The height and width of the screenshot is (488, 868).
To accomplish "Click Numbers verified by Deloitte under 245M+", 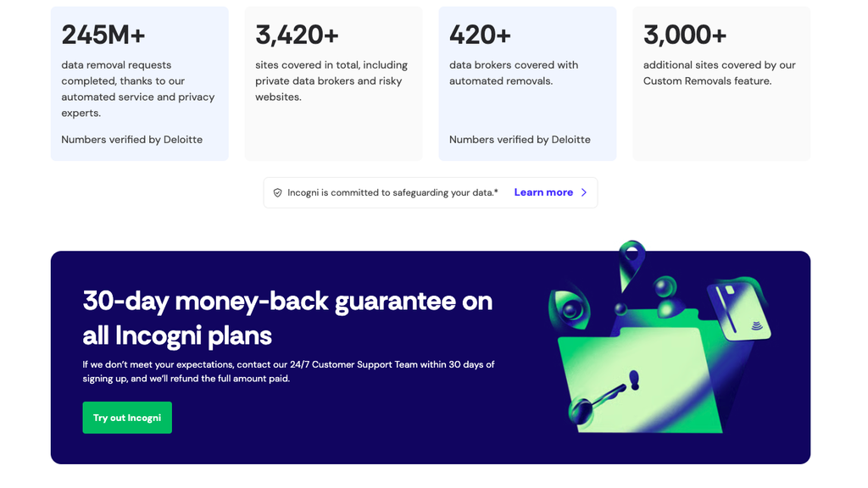I will click(131, 140).
